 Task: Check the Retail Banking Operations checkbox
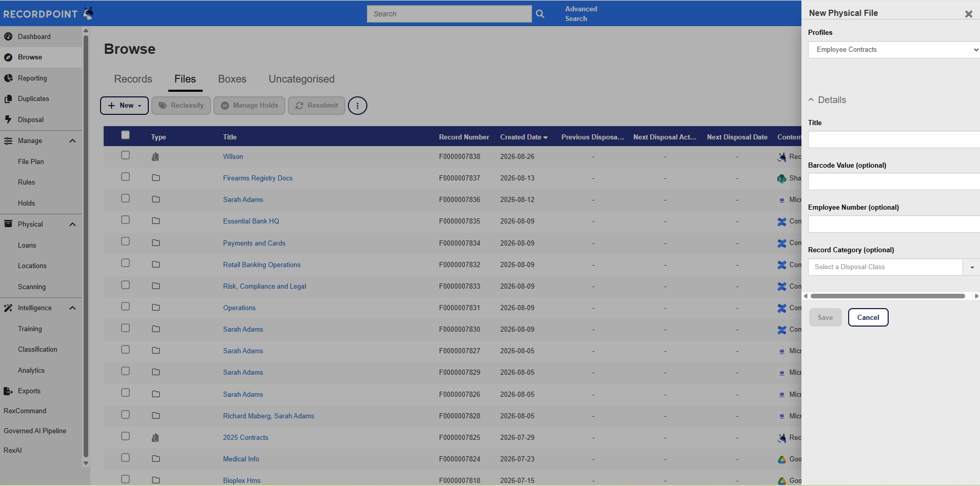[x=125, y=262]
